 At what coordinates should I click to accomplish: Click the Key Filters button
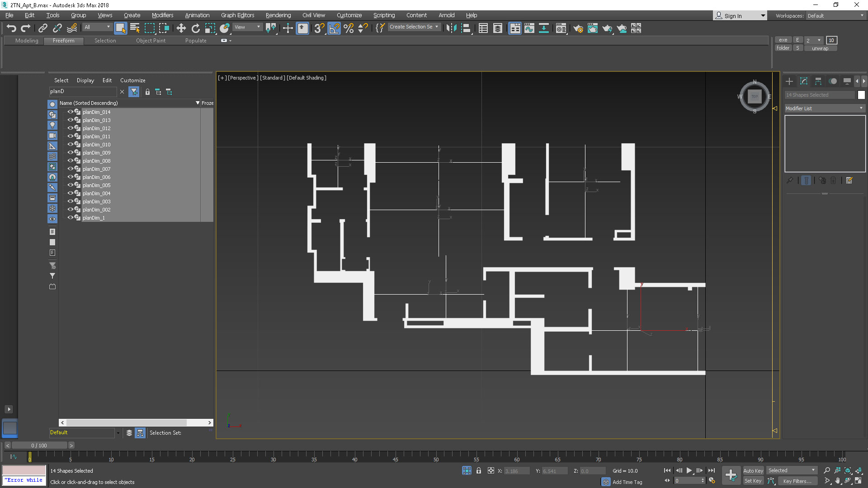pos(797,481)
